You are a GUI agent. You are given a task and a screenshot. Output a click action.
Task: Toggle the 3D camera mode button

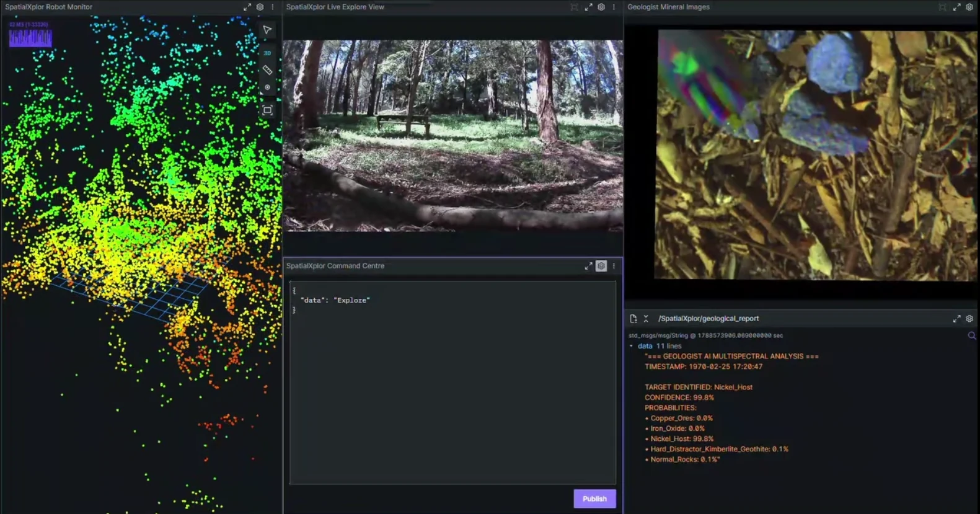click(267, 53)
